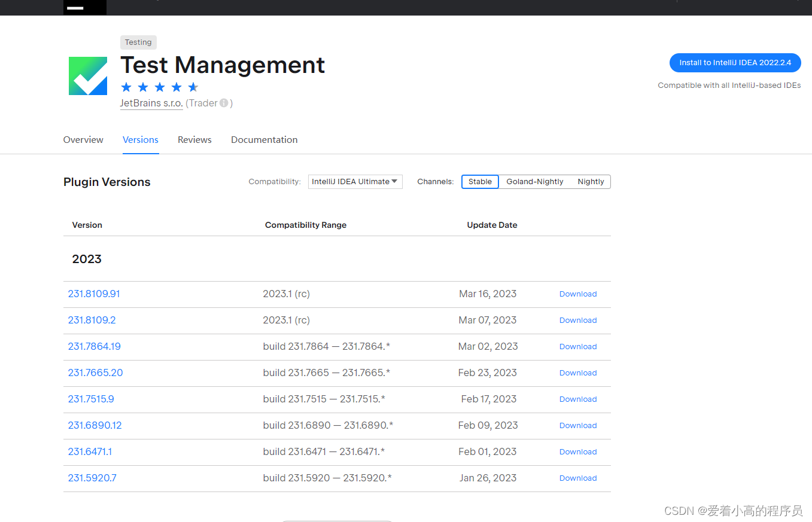Click the Feb 17, 2023 date cell

click(x=489, y=399)
